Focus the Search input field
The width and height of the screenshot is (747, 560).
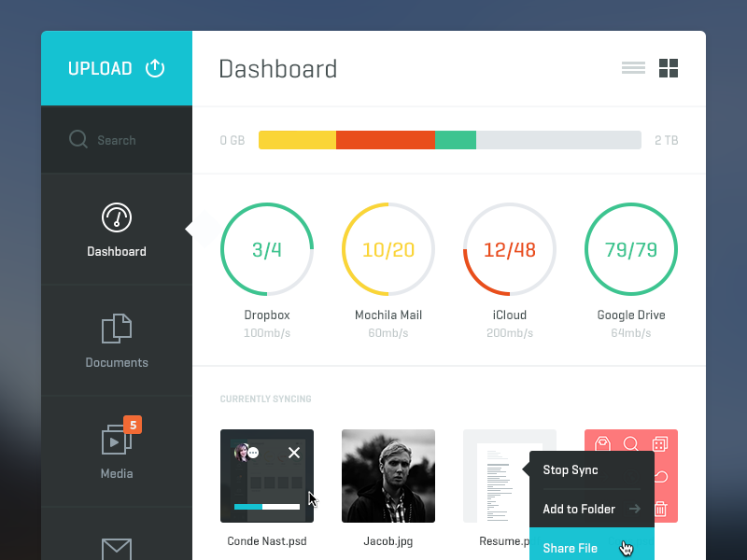coord(116,140)
